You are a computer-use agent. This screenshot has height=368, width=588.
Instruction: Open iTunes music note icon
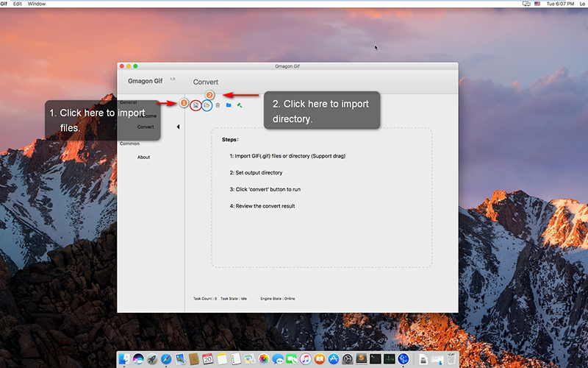[x=306, y=359]
